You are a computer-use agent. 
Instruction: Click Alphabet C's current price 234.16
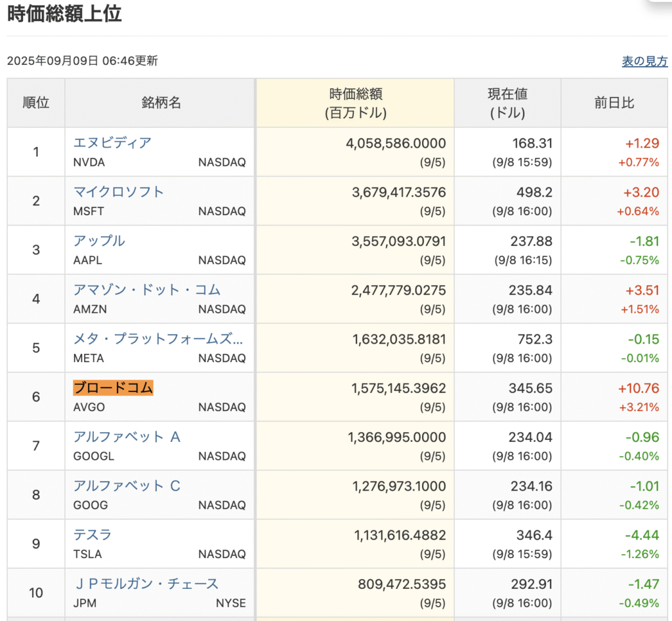532,486
